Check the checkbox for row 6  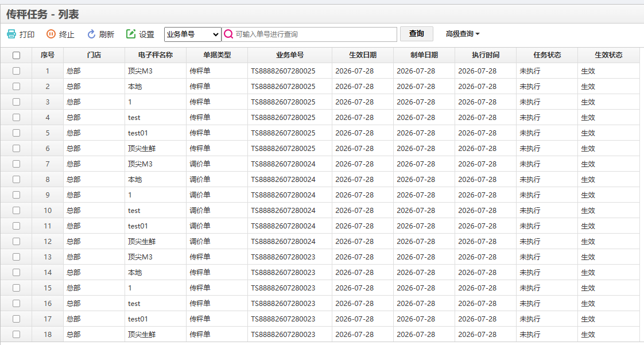click(16, 148)
